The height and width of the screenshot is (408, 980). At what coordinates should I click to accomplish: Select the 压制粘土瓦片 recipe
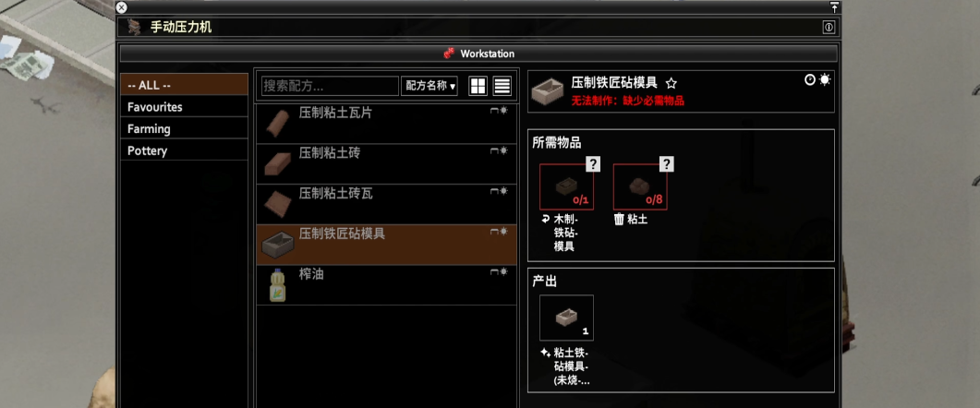pos(387,124)
